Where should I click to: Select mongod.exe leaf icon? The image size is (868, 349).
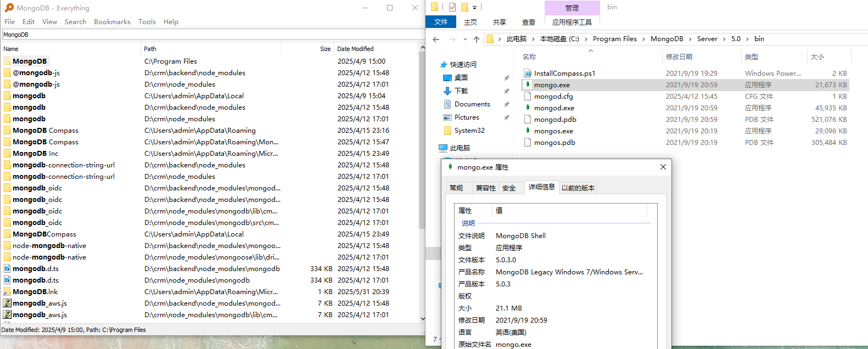click(x=528, y=108)
